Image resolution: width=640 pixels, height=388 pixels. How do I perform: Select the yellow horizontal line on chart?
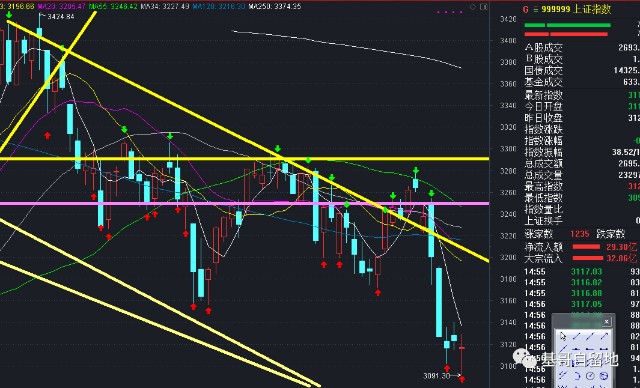tap(244, 159)
